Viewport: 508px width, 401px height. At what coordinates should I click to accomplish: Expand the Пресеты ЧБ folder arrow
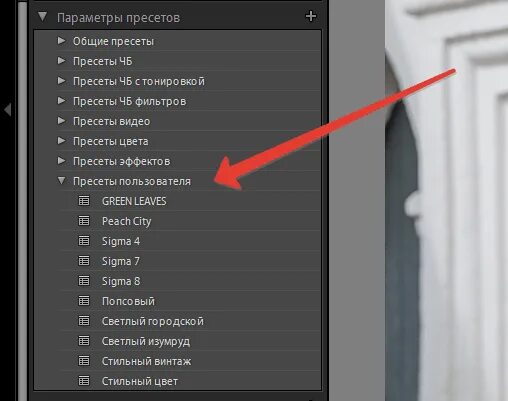(x=61, y=61)
